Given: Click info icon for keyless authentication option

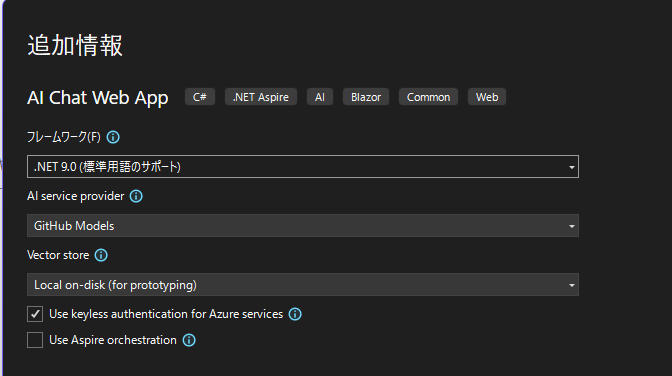Looking at the screenshot, I should pos(295,314).
